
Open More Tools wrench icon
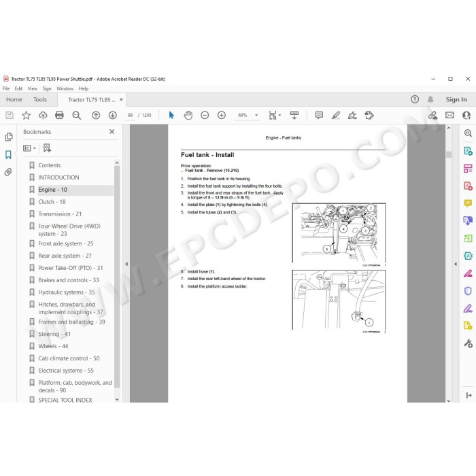tap(468, 343)
